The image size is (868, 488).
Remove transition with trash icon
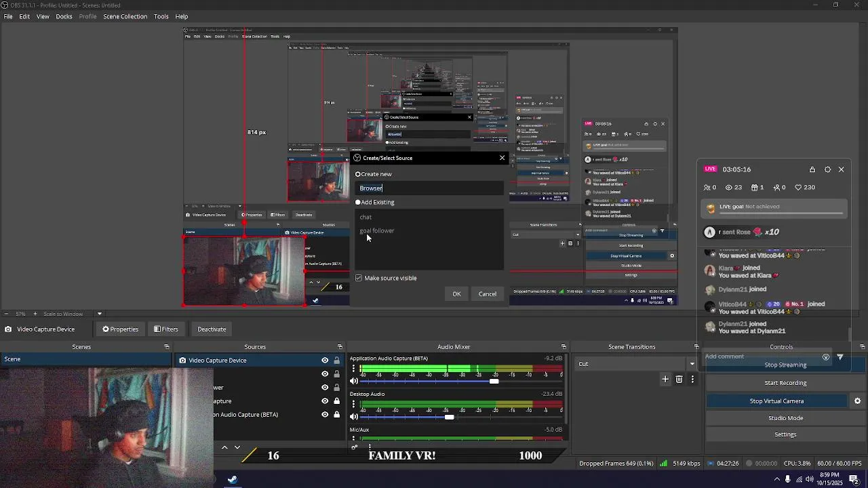679,380
